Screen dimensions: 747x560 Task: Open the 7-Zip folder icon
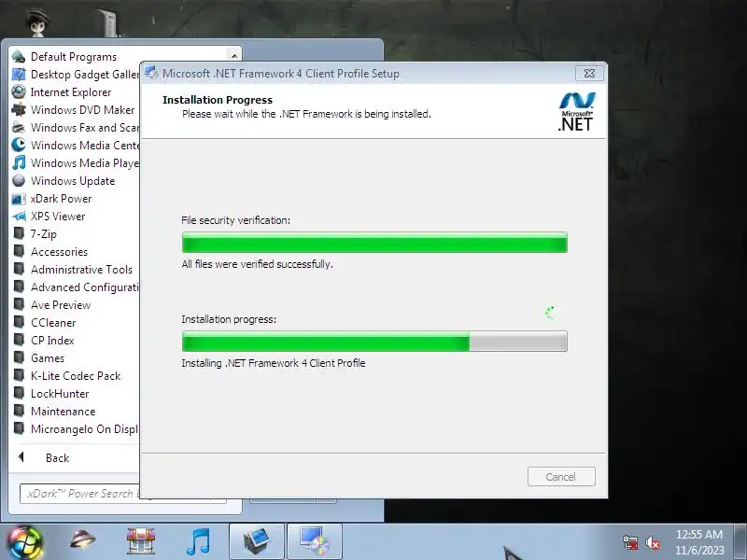coord(19,234)
